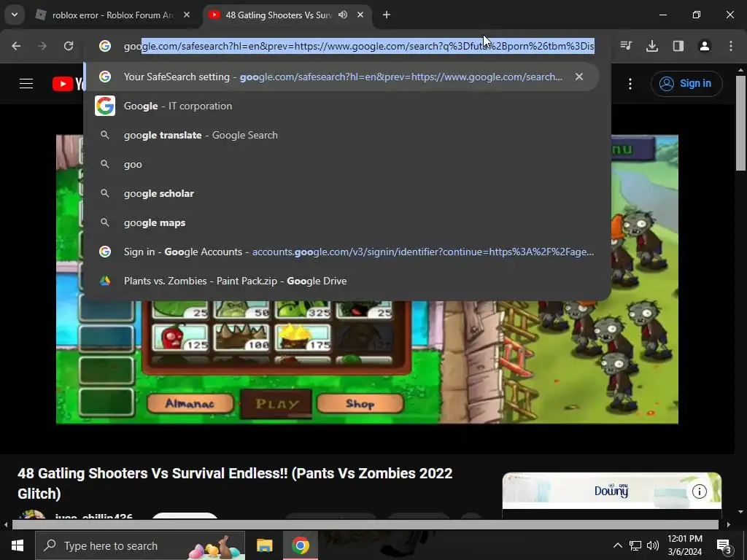The width and height of the screenshot is (747, 560).
Task: Mute the YouTube tab via speaker icon
Action: tap(343, 15)
